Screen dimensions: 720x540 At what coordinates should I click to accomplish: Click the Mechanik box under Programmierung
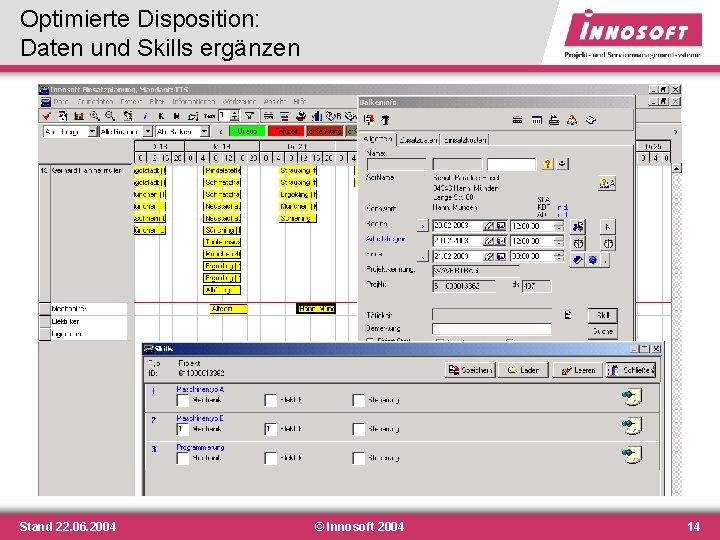pos(183,458)
